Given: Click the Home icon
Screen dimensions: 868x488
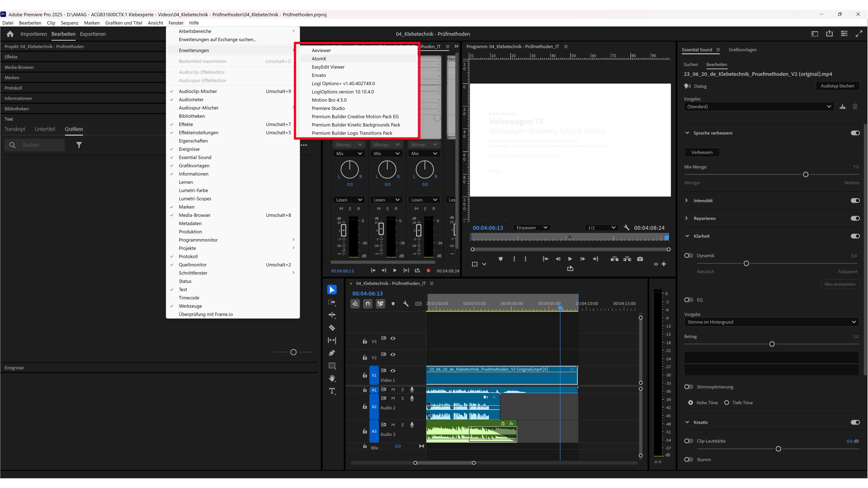Looking at the screenshot, I should coord(10,34).
